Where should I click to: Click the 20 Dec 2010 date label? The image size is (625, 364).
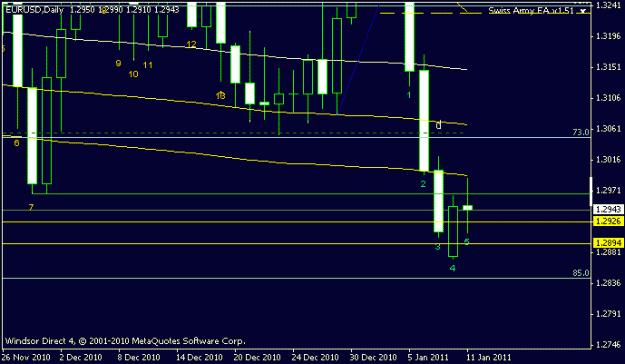257,357
